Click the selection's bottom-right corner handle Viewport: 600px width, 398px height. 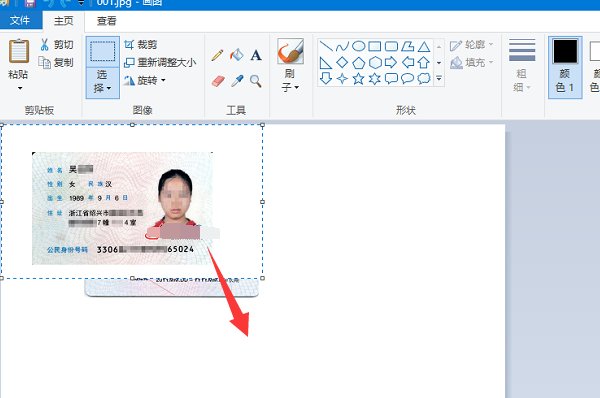point(262,278)
